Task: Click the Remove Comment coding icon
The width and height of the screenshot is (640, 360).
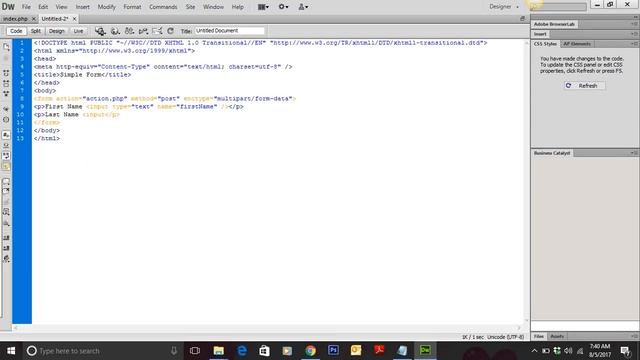Action: [x=6, y=191]
